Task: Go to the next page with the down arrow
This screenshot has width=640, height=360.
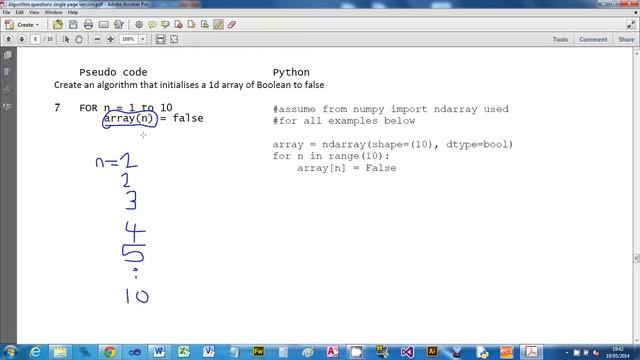Action: coord(22,39)
